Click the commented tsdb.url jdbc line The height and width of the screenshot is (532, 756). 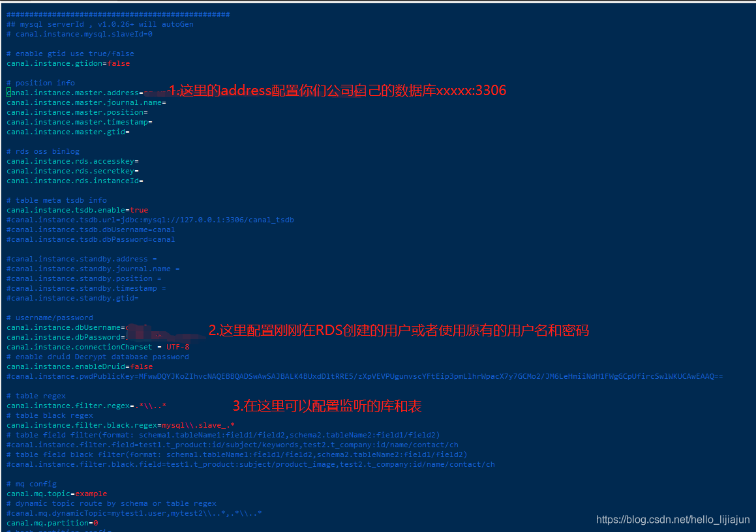tap(150, 220)
